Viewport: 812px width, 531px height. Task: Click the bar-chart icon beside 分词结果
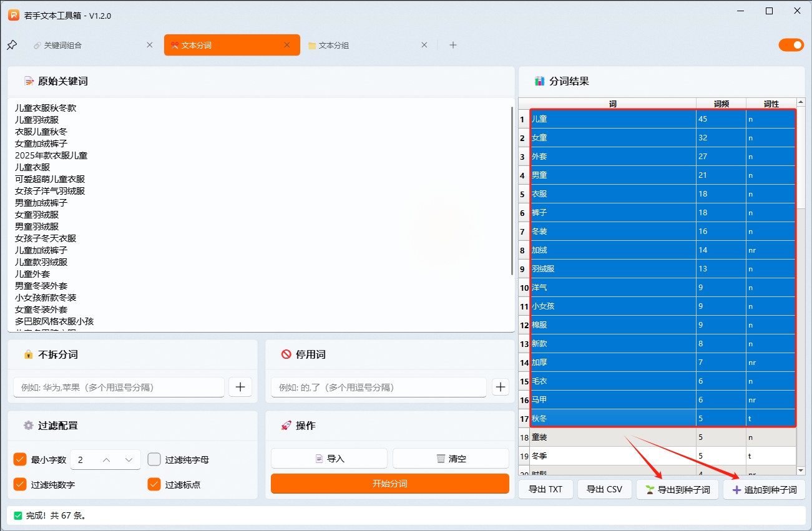pos(539,80)
